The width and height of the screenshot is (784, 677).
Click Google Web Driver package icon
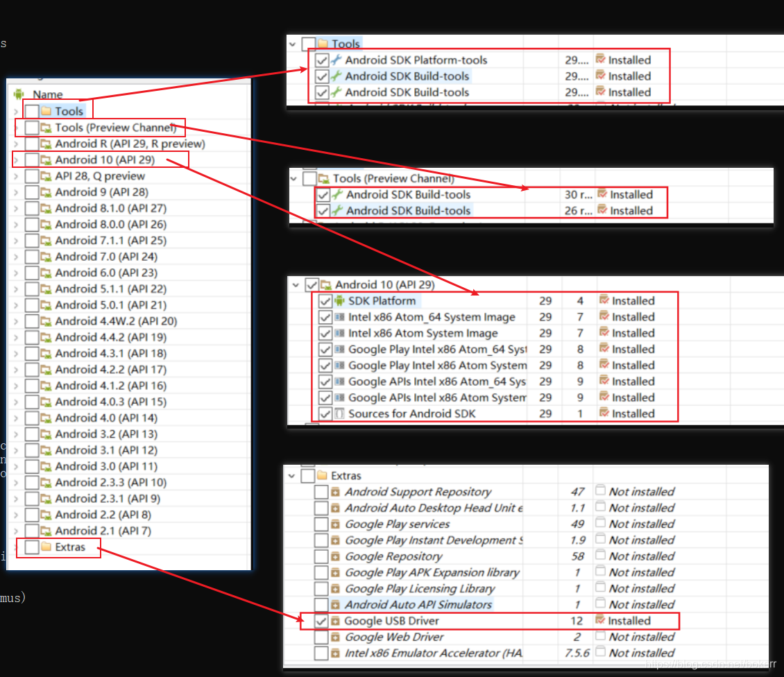pos(336,637)
